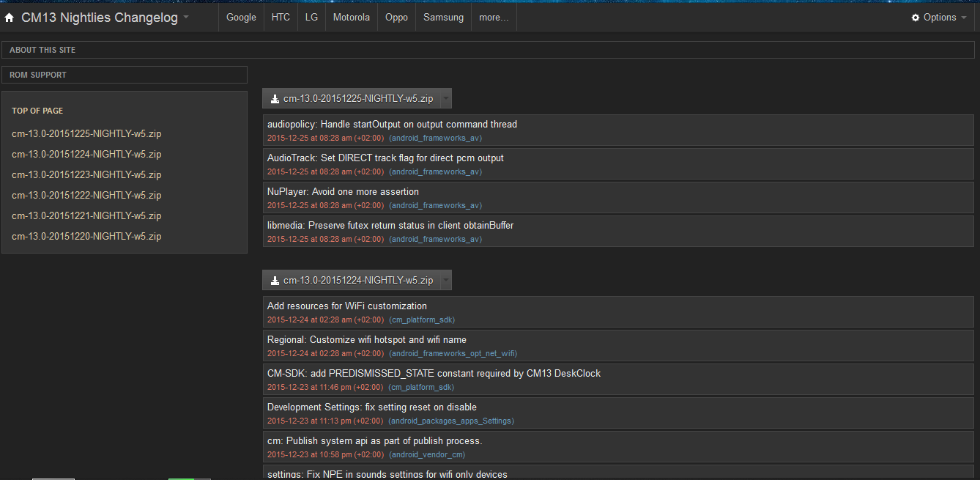Open dropdown arrow beside 20151225 nightly button
The height and width of the screenshot is (480, 980).
446,98
